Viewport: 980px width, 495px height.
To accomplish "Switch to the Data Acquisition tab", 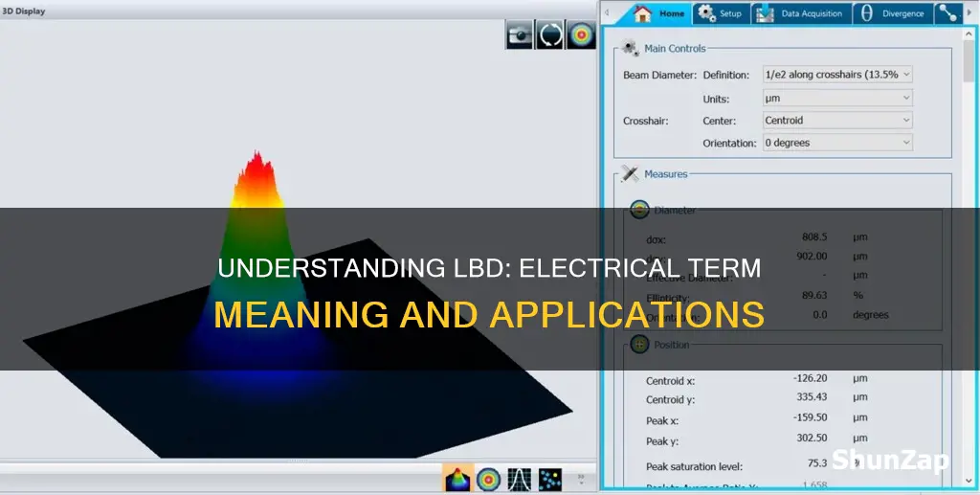I will (801, 13).
